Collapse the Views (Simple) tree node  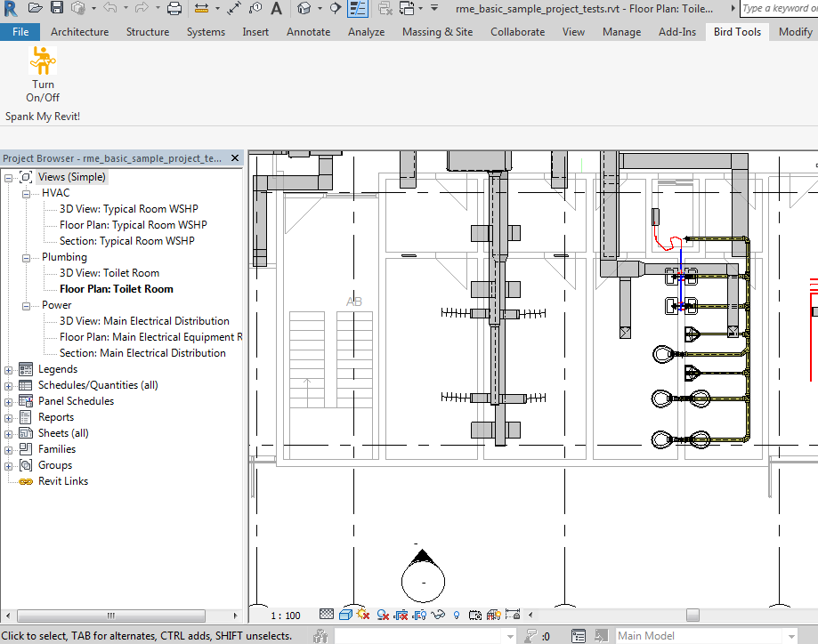pyautogui.click(x=8, y=178)
